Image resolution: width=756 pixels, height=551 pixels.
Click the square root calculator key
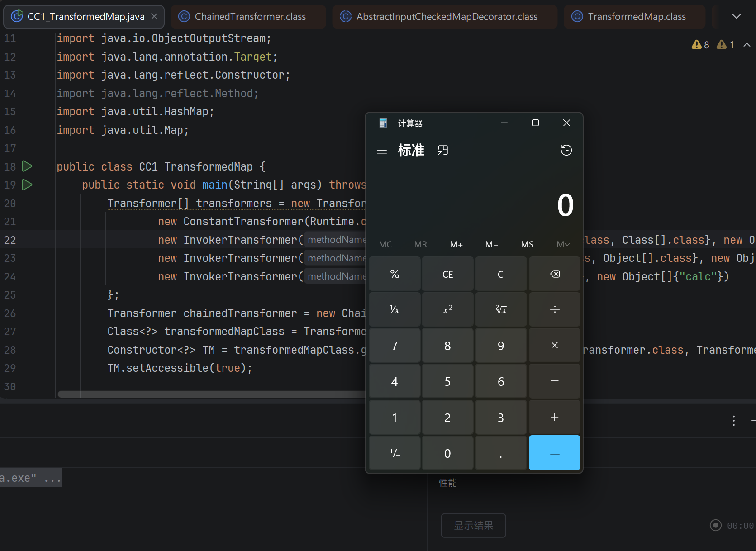click(x=501, y=310)
